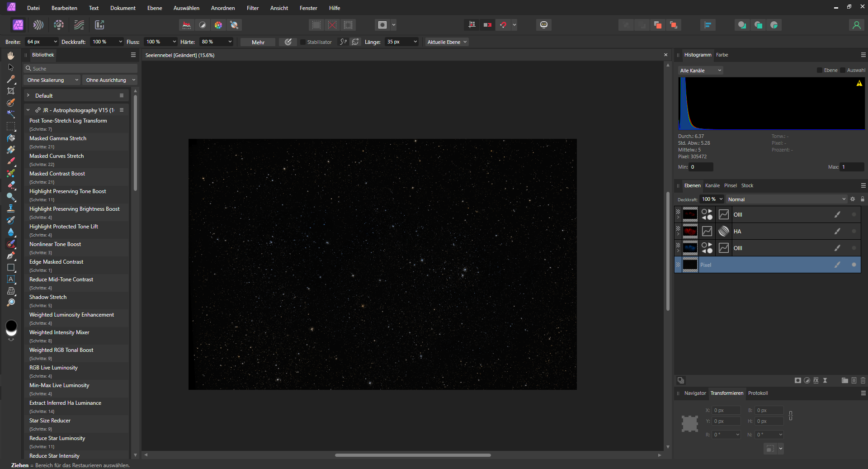Switch to the Photo Persona
Image resolution: width=868 pixels, height=469 pixels.
click(x=18, y=25)
